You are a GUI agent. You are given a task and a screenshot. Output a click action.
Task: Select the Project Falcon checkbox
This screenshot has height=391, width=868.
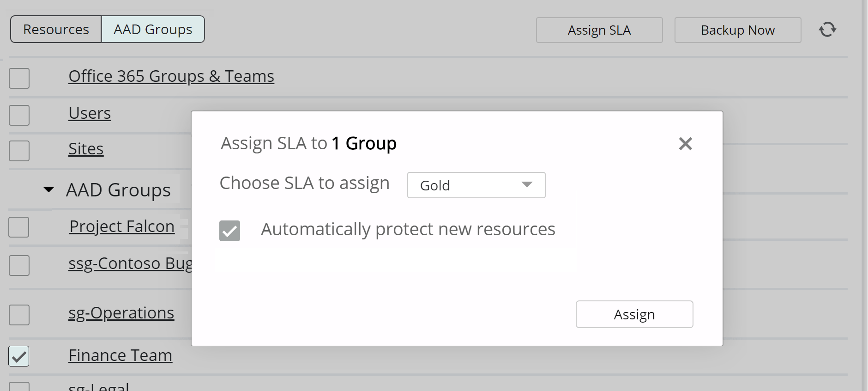(19, 227)
